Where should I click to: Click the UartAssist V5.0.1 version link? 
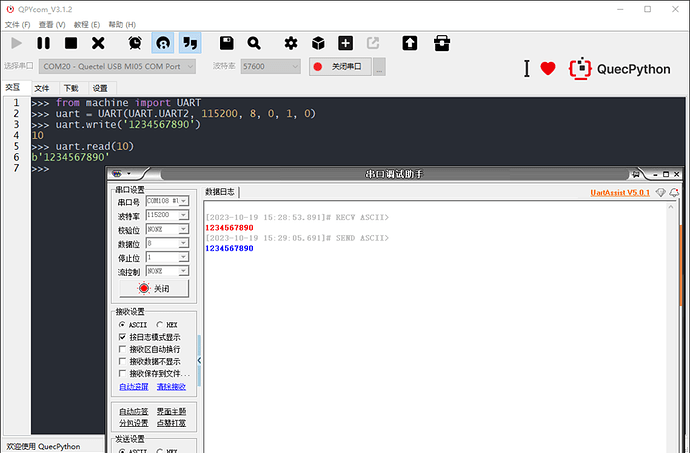tap(620, 191)
